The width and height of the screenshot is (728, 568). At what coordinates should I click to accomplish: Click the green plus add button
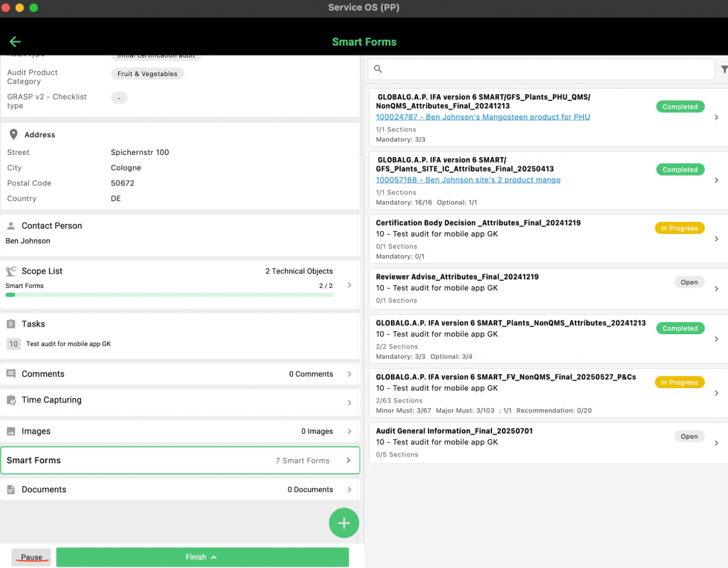[344, 523]
